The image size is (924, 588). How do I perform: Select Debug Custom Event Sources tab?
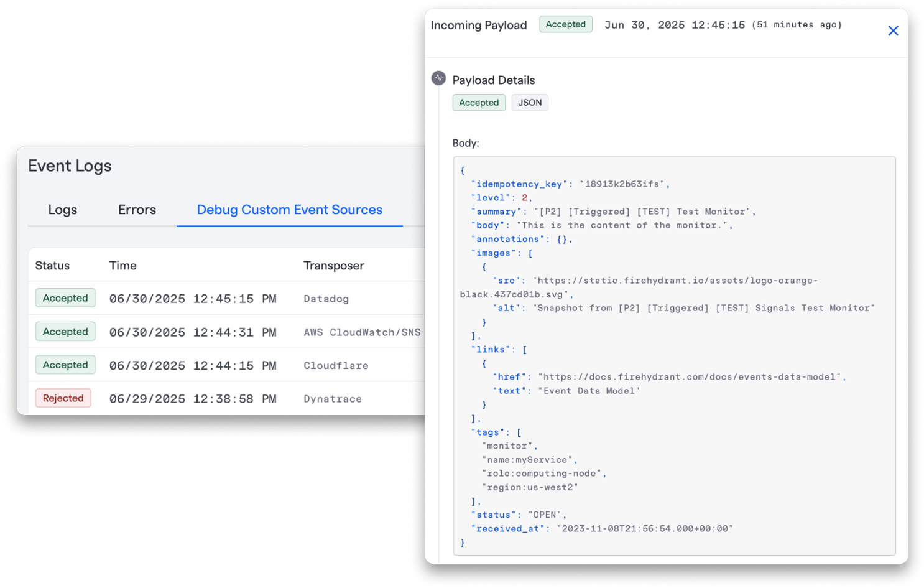click(290, 210)
